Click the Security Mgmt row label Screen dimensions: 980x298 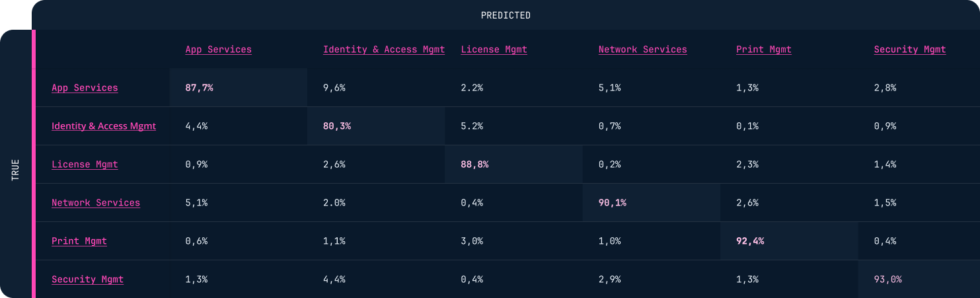coord(88,279)
